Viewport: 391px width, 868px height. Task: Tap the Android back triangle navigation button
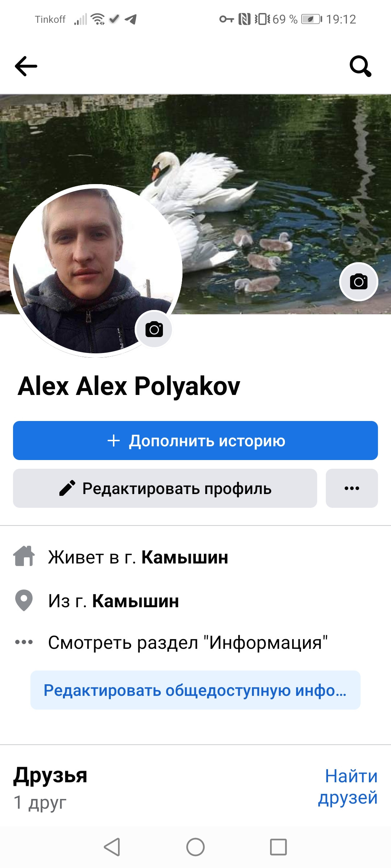[x=112, y=847]
